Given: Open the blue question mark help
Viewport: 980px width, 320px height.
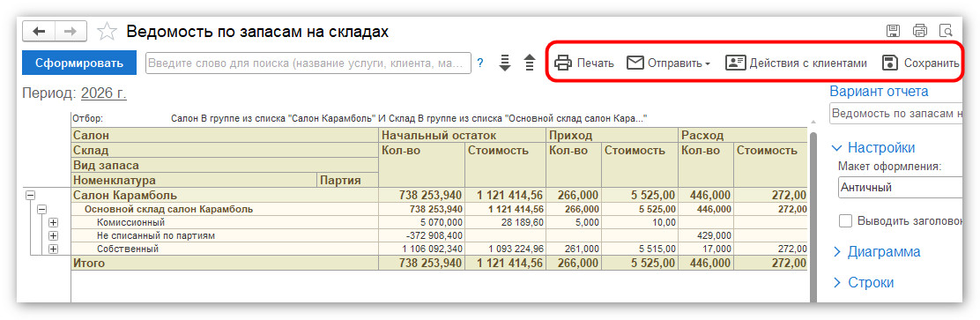Looking at the screenshot, I should [x=480, y=63].
